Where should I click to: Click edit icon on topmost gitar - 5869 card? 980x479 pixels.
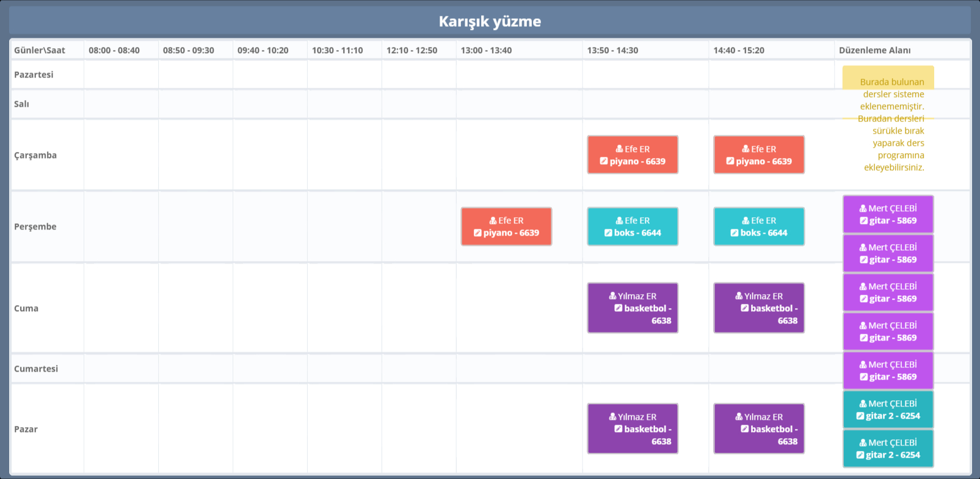click(x=863, y=221)
